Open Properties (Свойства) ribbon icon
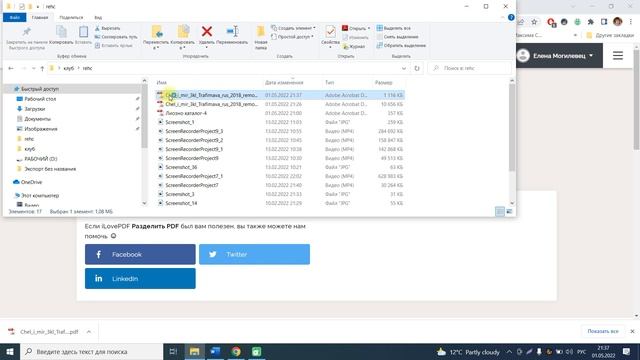Image resolution: width=640 pixels, height=360 pixels. [330, 32]
